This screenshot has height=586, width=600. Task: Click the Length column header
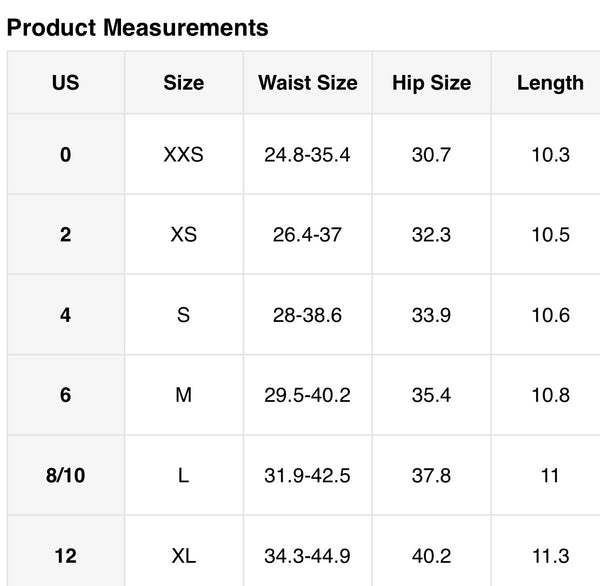click(x=550, y=83)
